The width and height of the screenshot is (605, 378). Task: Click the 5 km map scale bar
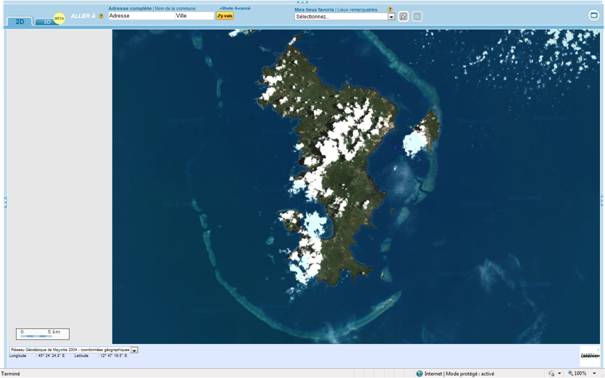point(43,334)
